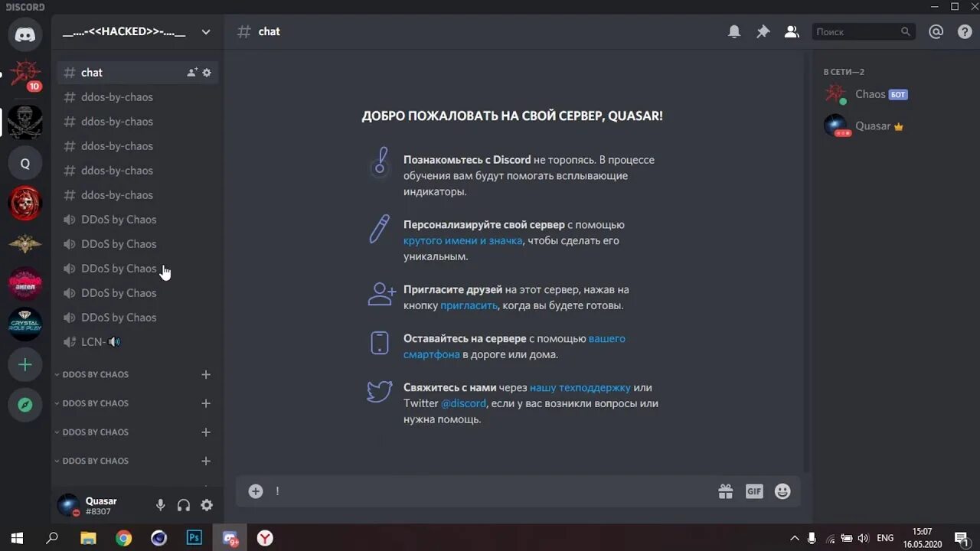The width and height of the screenshot is (980, 551).
Task: Open recent mentions @ icon
Action: [936, 31]
